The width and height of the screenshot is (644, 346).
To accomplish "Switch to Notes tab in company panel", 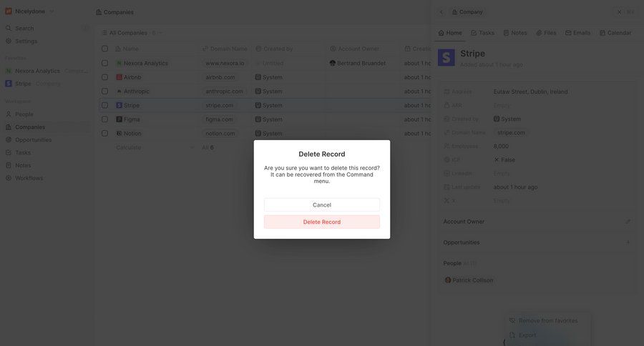I will pyautogui.click(x=515, y=33).
